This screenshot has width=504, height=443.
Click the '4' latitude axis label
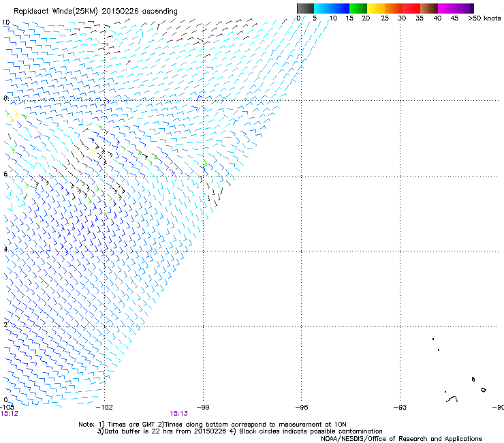point(5,249)
